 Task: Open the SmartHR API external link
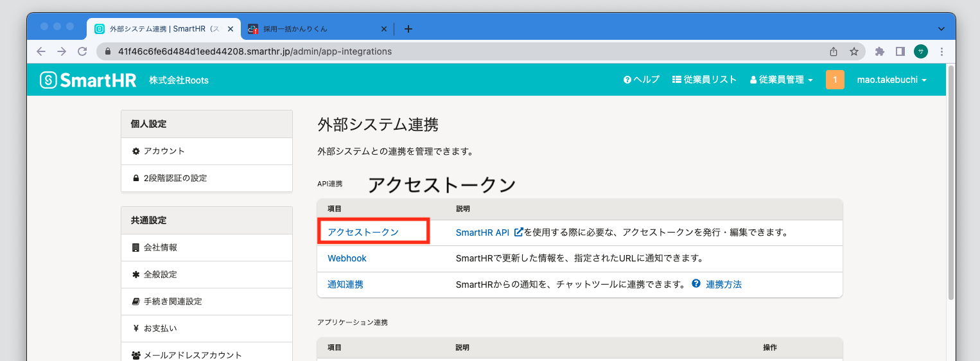coord(489,232)
